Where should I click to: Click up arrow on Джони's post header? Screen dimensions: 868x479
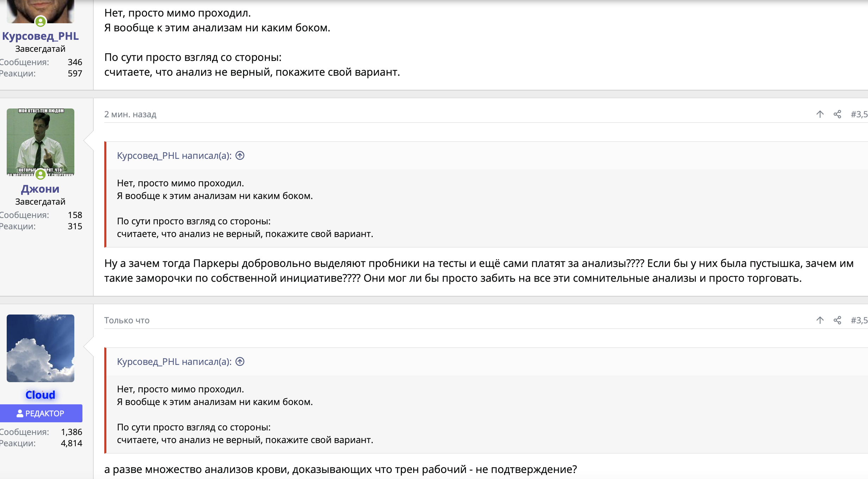click(x=820, y=114)
